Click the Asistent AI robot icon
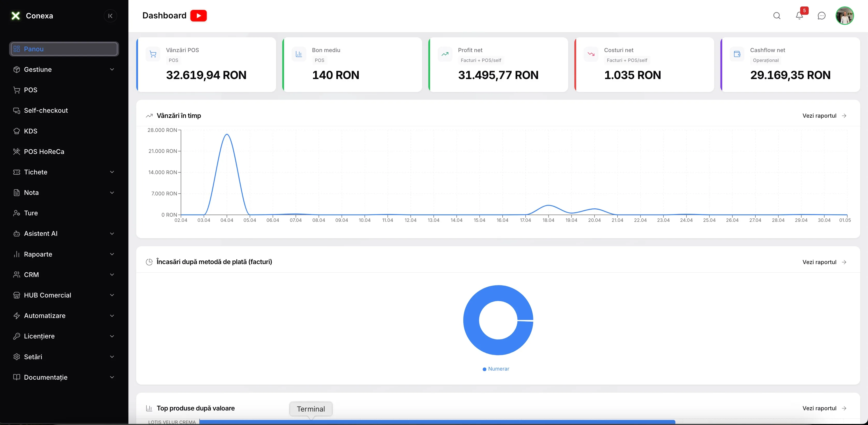The width and height of the screenshot is (868, 425). tap(17, 234)
